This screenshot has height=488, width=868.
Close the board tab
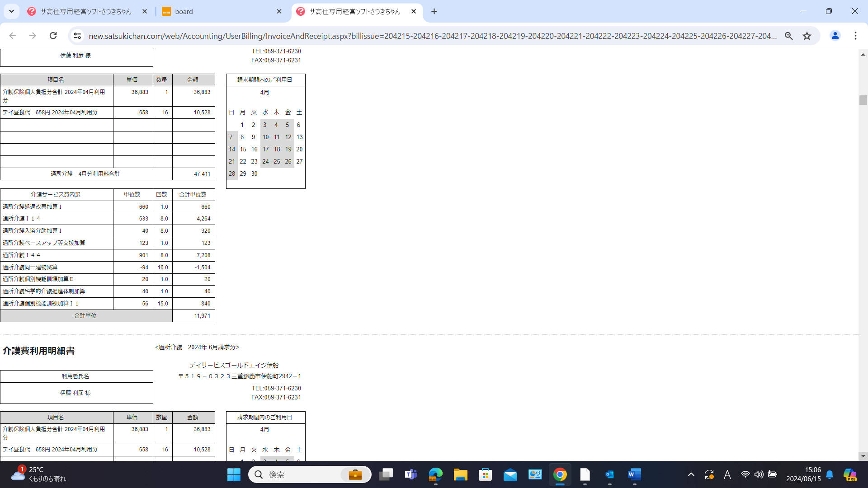279,11
